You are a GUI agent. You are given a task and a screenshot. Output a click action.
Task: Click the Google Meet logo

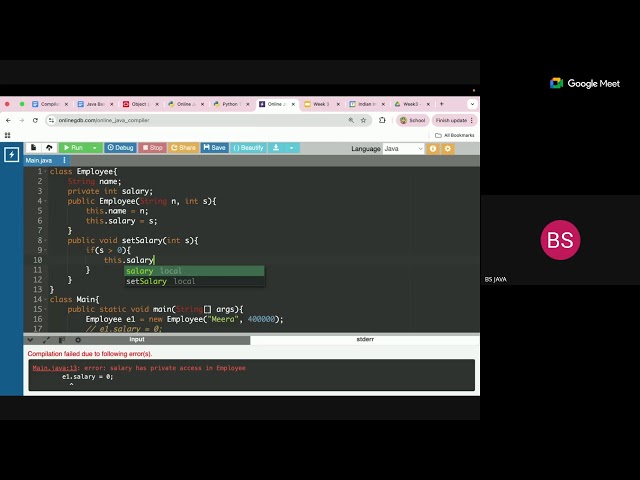point(584,83)
